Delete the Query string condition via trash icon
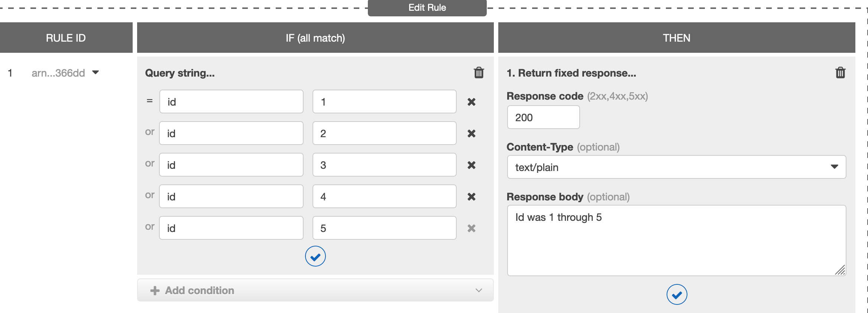The height and width of the screenshot is (313, 868). pyautogui.click(x=479, y=72)
